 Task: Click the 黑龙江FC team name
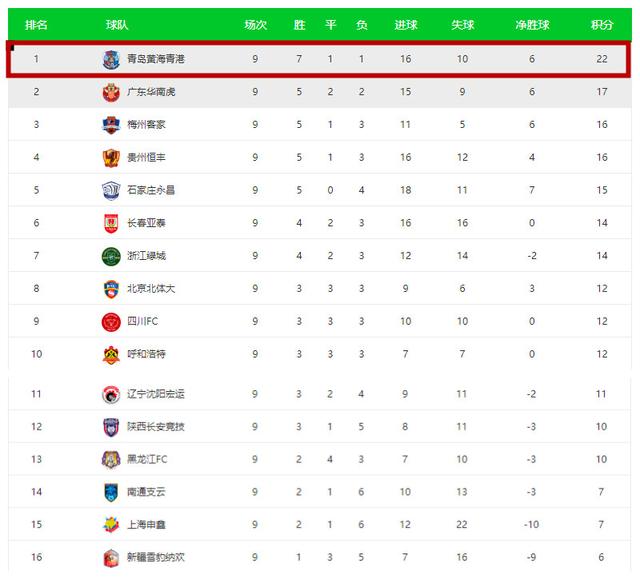click(x=146, y=460)
